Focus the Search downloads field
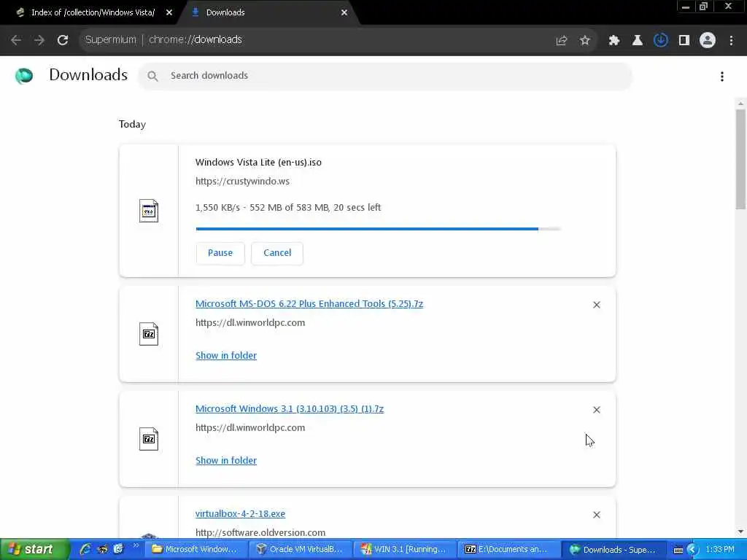This screenshot has height=560, width=747. pyautogui.click(x=385, y=76)
